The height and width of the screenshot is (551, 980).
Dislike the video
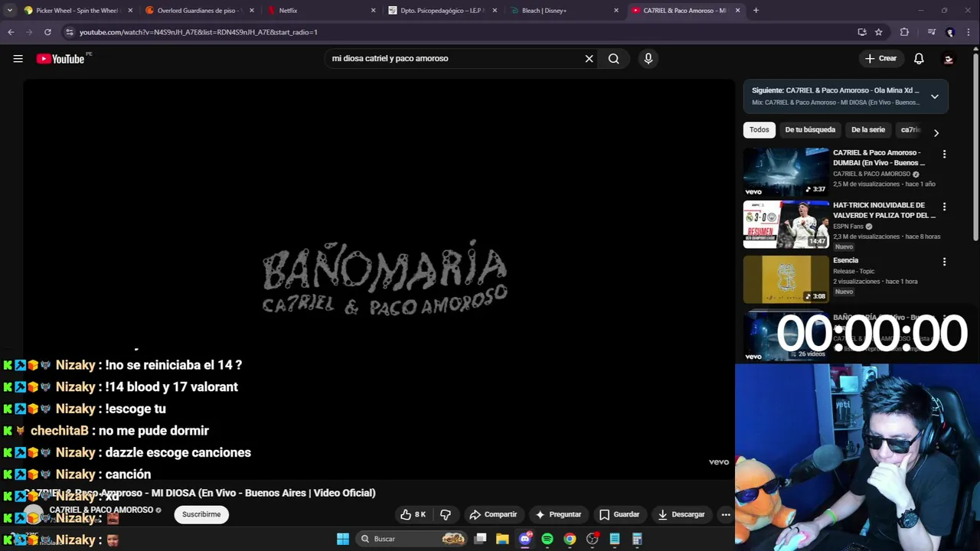(446, 514)
